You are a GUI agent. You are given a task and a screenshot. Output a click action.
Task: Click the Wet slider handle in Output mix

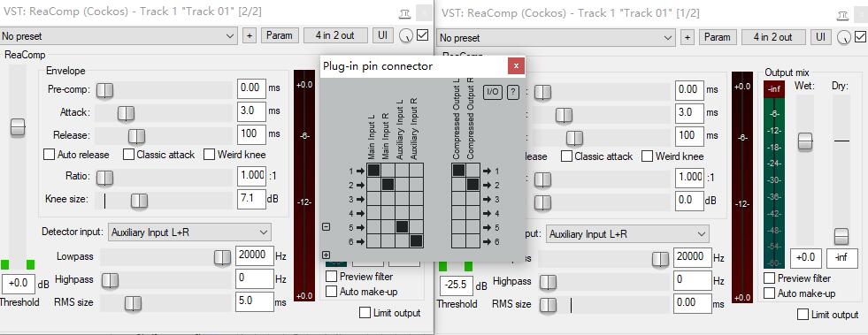point(804,141)
